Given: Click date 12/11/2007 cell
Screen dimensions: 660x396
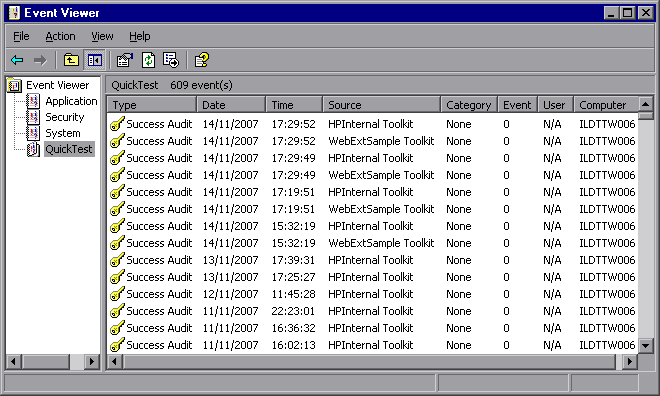Looking at the screenshot, I should pyautogui.click(x=230, y=294).
